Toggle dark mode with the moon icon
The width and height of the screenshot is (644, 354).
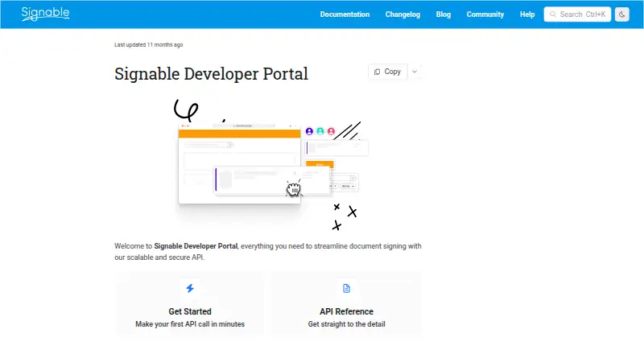tap(621, 14)
